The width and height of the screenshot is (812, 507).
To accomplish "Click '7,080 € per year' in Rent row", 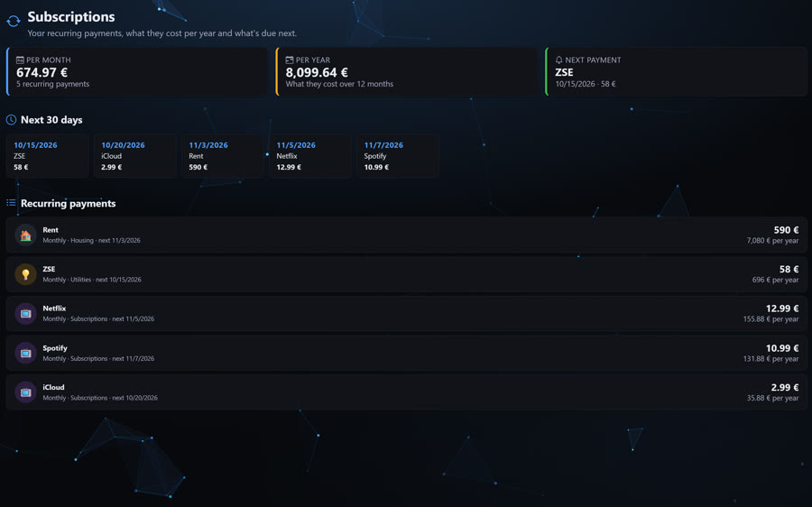I will click(772, 241).
